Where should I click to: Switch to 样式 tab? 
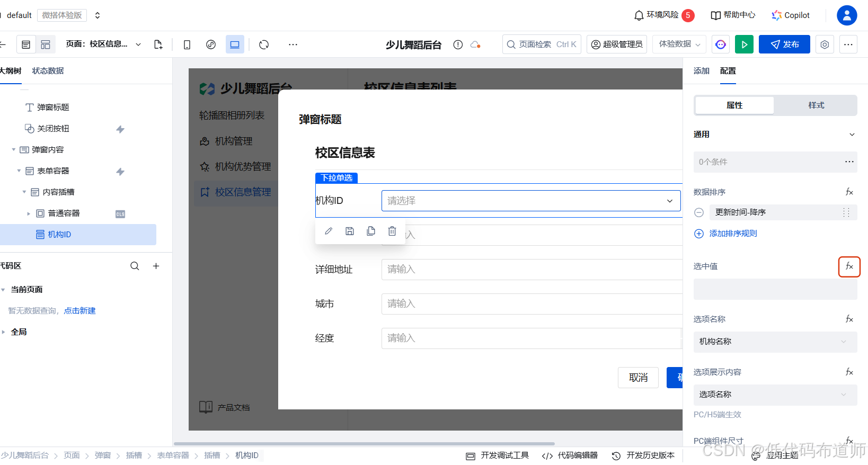click(x=816, y=105)
